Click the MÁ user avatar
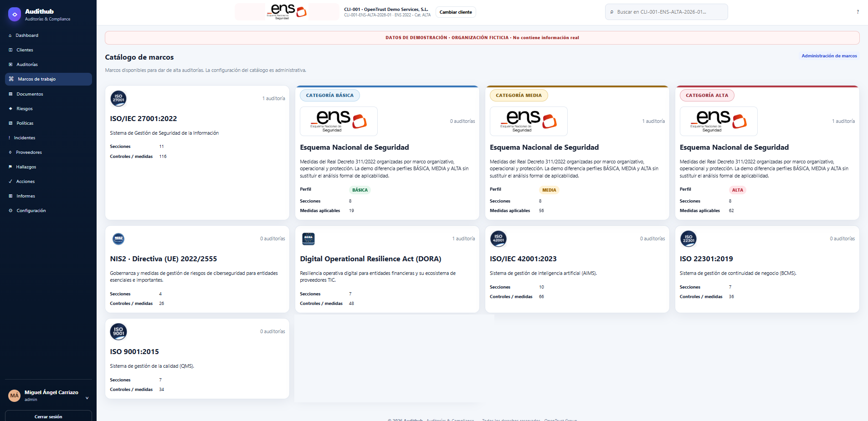This screenshot has width=868, height=421. pyautogui.click(x=15, y=396)
